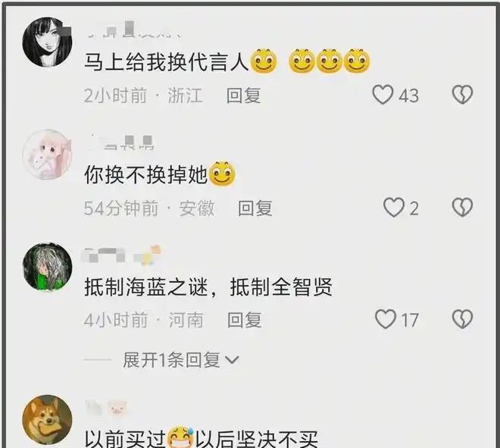
Task: Tap broken heart on the 54分钟前 comment
Action: [462, 208]
